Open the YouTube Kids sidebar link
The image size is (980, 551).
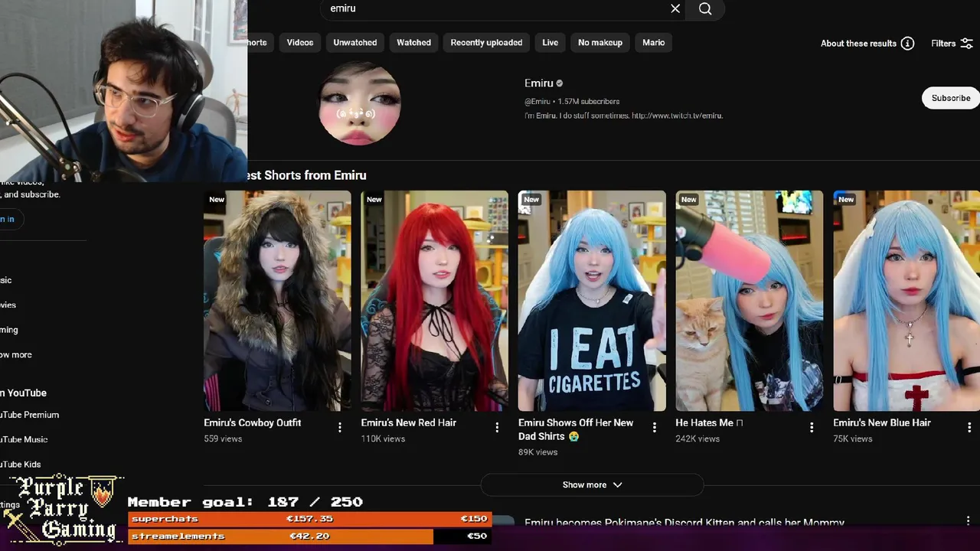coord(21,465)
